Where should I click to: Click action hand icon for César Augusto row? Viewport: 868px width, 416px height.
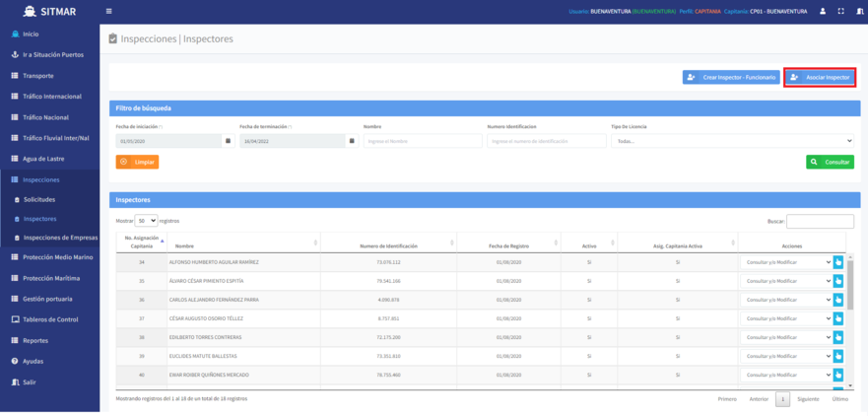[839, 318]
